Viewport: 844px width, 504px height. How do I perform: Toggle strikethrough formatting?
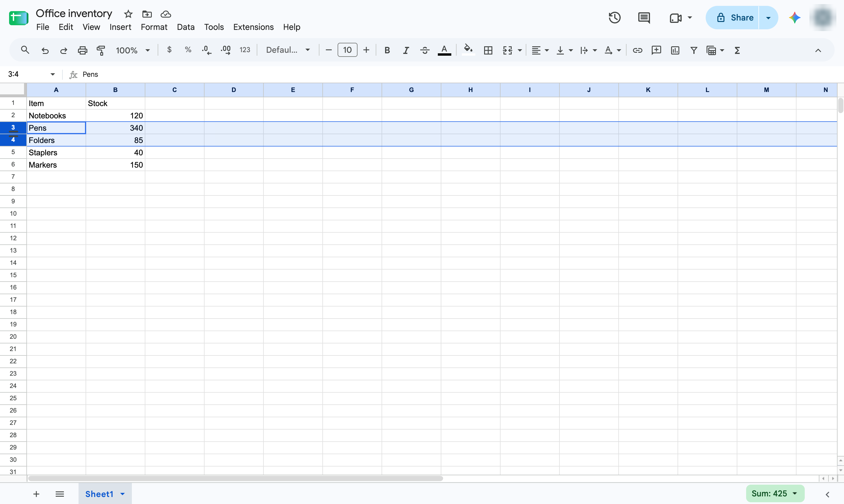pyautogui.click(x=425, y=50)
